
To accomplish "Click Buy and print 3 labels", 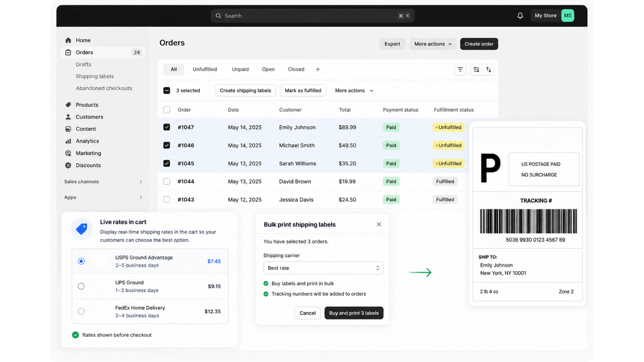I will (354, 313).
